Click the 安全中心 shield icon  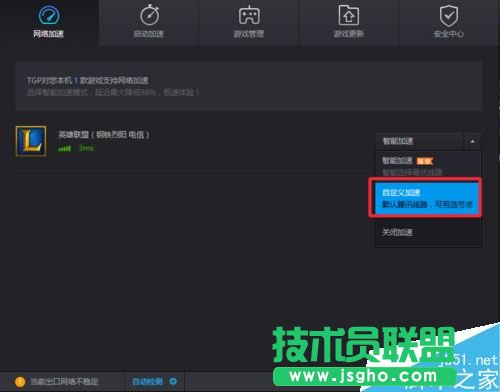[x=449, y=16]
